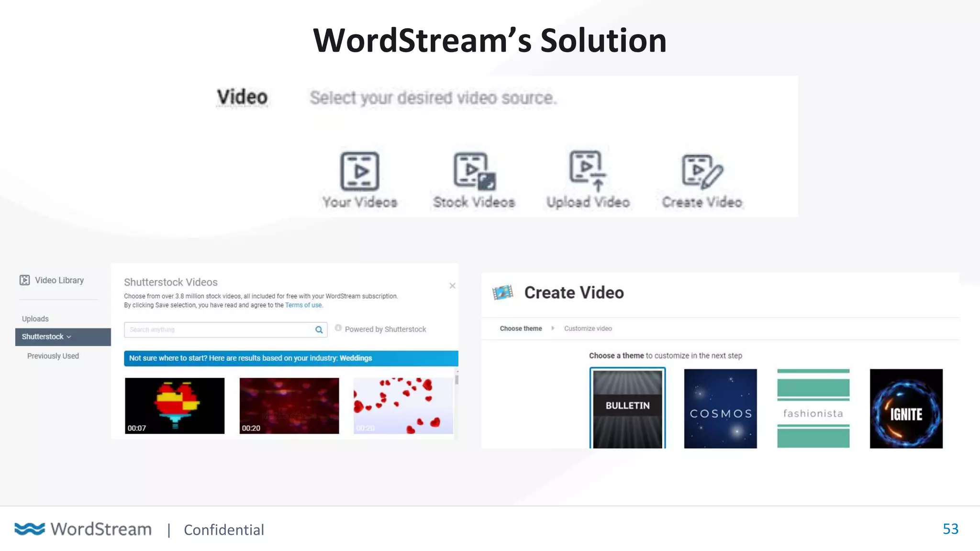Open the Terms of use link
This screenshot has width=980, height=551.
coord(303,305)
